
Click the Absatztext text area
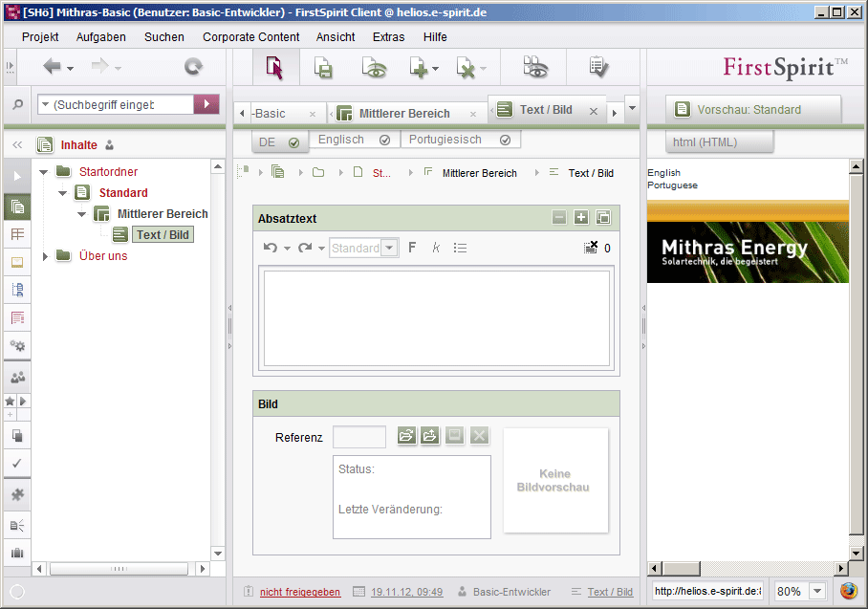(436, 318)
